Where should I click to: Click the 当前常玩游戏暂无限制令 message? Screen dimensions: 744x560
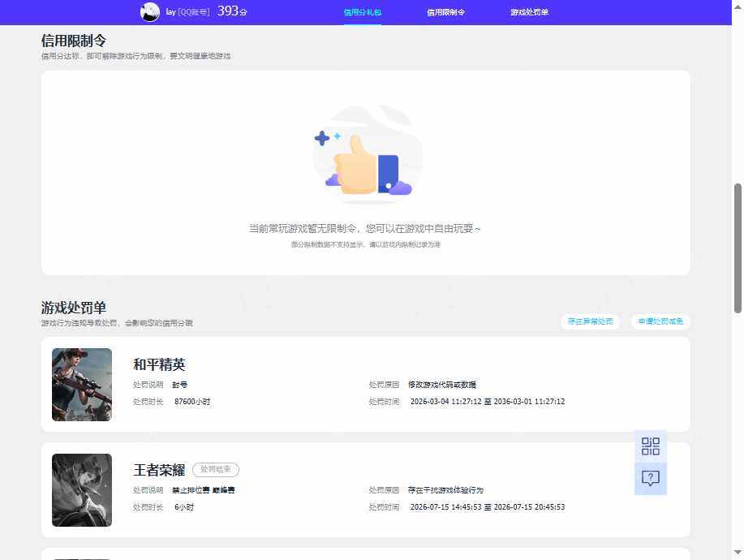pyautogui.click(x=364, y=228)
